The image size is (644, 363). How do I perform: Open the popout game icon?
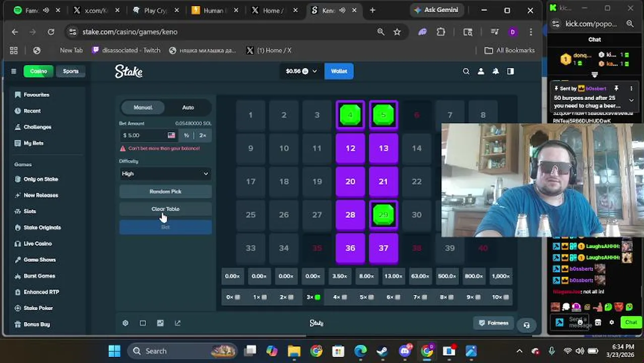[x=177, y=323]
